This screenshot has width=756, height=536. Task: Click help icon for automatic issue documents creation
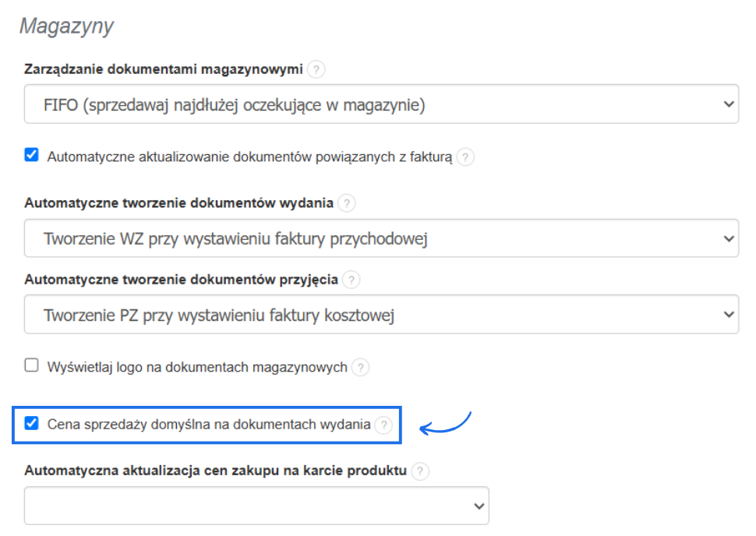pos(346,203)
